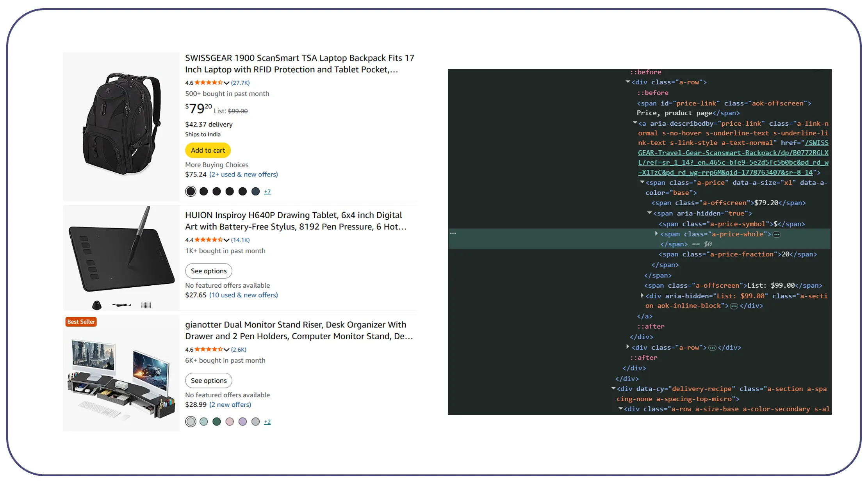Expand the a-price-whole span node
The width and height of the screenshot is (868, 484).
point(656,233)
